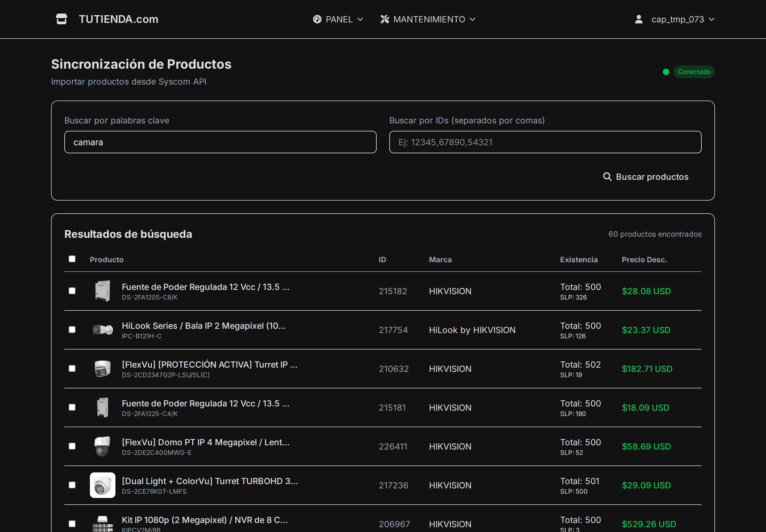Click the green connection status dot
The image size is (766, 532).
(666, 72)
